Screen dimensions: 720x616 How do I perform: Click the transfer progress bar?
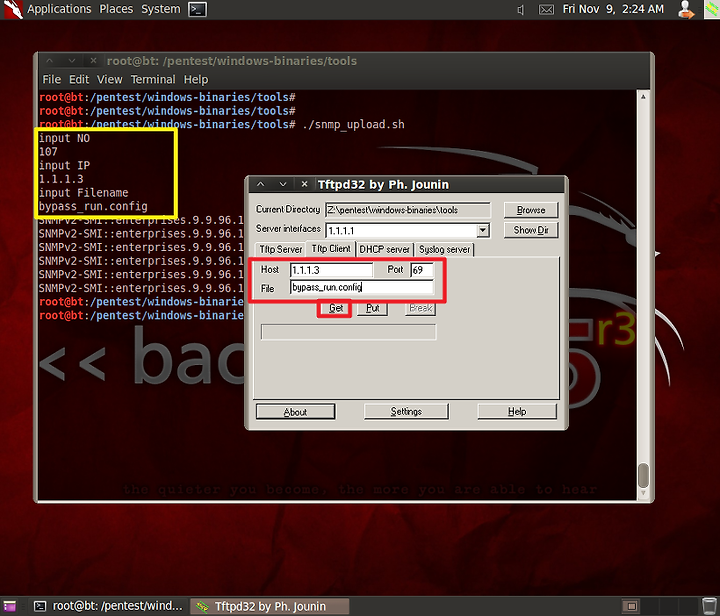pyautogui.click(x=349, y=332)
